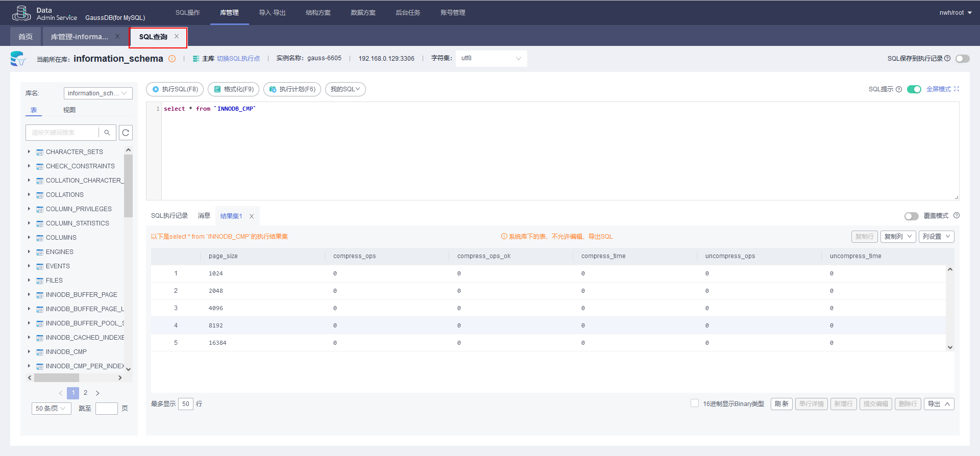
Task: Go to the previous page of tables
Action: click(61, 393)
